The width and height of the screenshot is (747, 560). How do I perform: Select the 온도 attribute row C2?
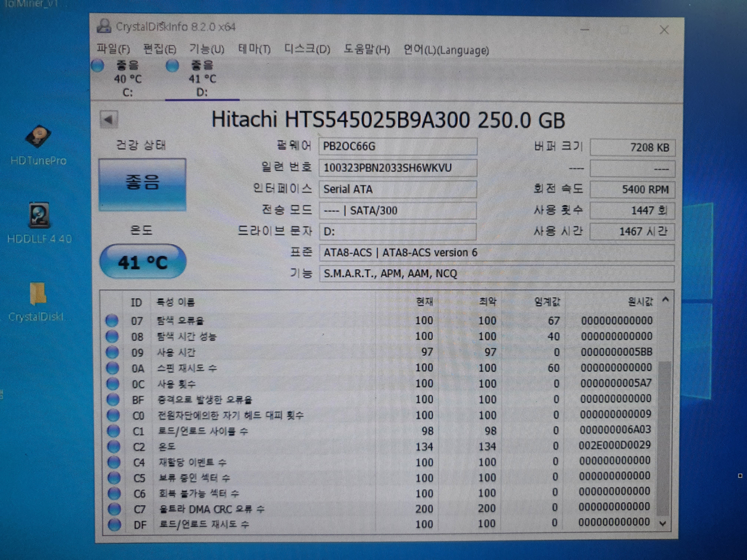click(380, 447)
